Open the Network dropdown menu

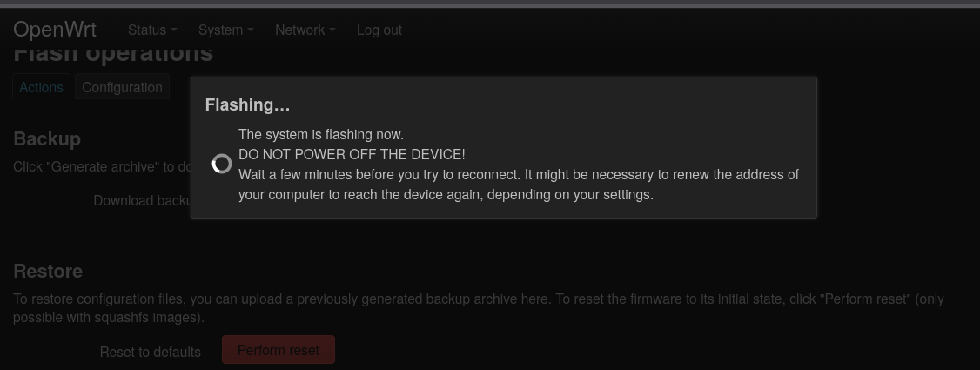click(305, 30)
